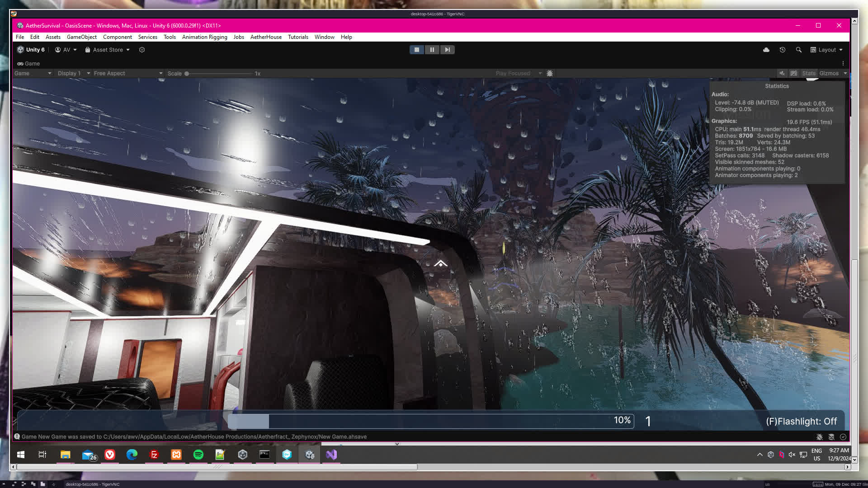Click the Asset Store button
This screenshot has width=868, height=488.
pyautogui.click(x=108, y=50)
